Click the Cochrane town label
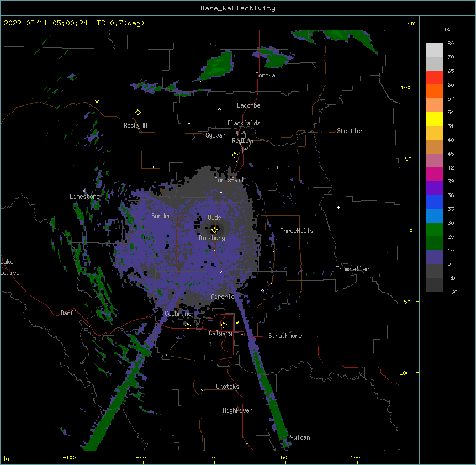This screenshot has height=465, width=476. [x=178, y=314]
